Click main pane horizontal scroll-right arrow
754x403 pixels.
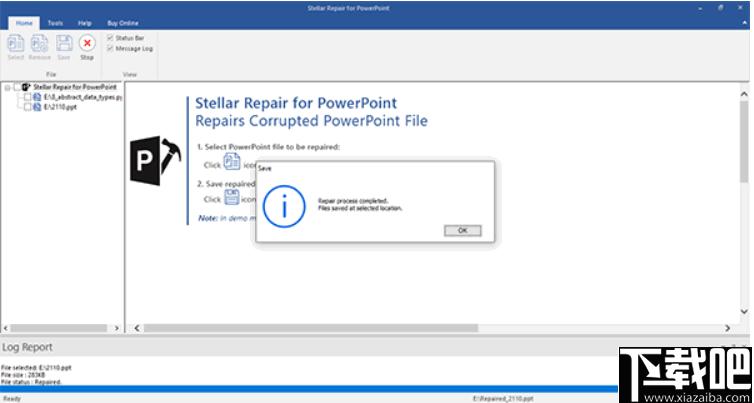point(728,328)
